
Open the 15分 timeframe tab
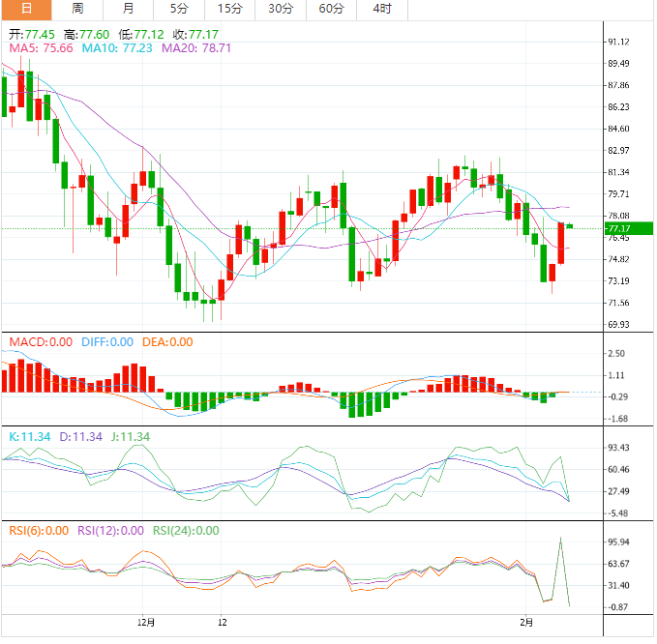(x=230, y=10)
